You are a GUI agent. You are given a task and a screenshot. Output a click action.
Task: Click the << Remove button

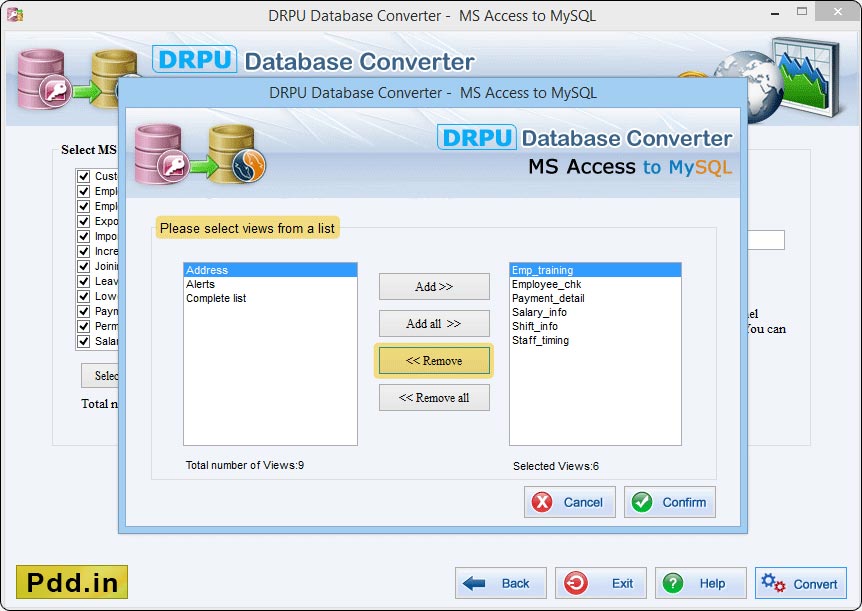point(434,361)
